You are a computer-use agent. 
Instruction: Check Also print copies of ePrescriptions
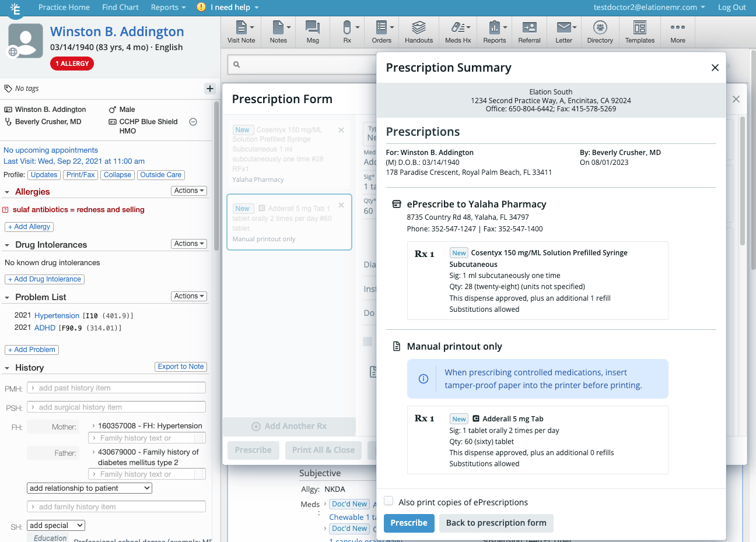coord(388,501)
